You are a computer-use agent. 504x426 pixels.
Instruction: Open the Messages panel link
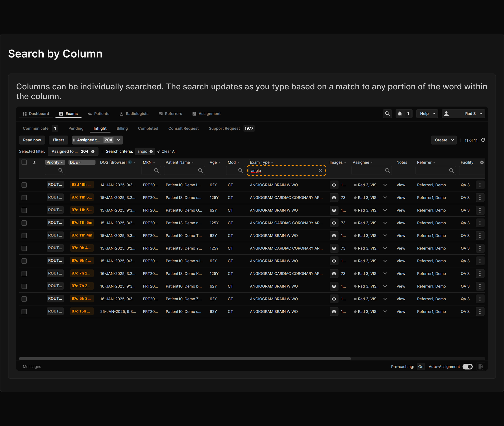(x=32, y=367)
